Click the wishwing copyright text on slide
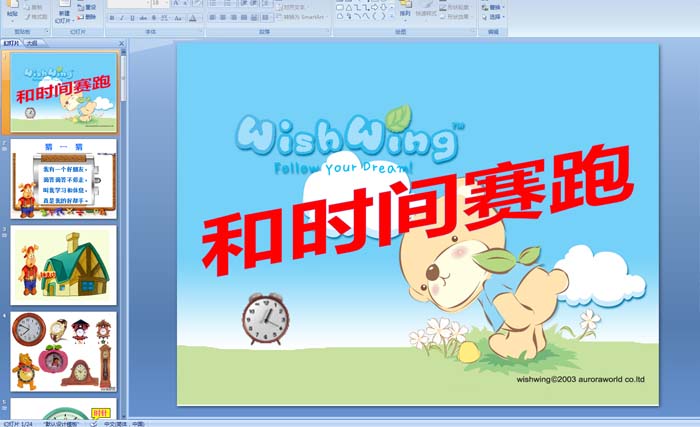This screenshot has height=427, width=700. [x=580, y=379]
